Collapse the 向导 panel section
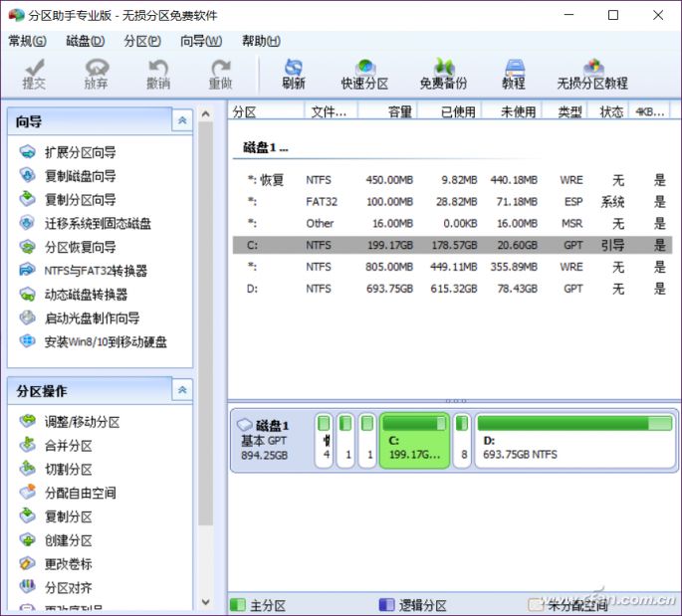 [181, 120]
